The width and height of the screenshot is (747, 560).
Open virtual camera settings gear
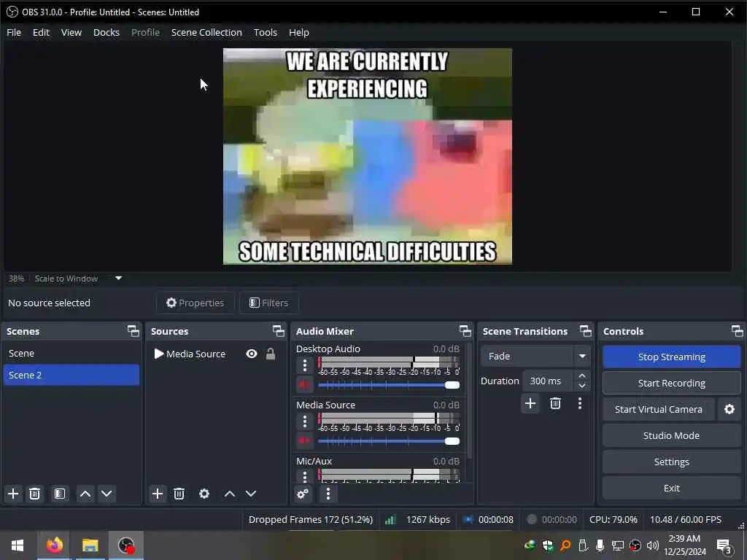click(x=729, y=410)
